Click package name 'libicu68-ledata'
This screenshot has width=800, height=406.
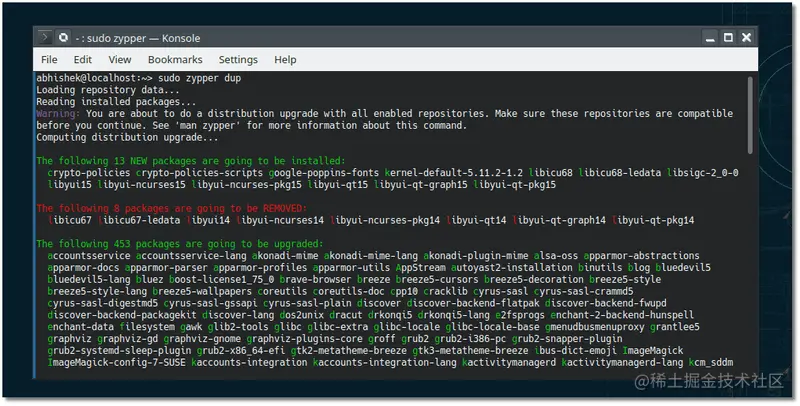point(620,173)
